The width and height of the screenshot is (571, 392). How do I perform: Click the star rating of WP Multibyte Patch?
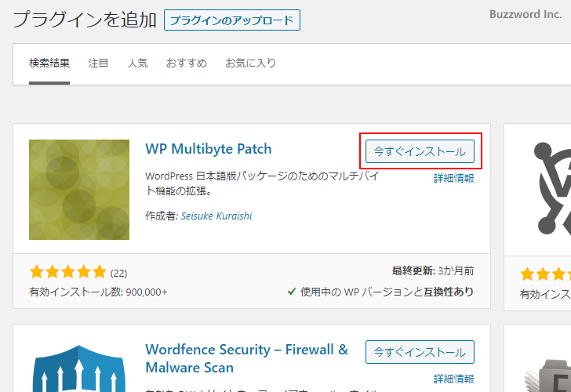click(x=67, y=272)
